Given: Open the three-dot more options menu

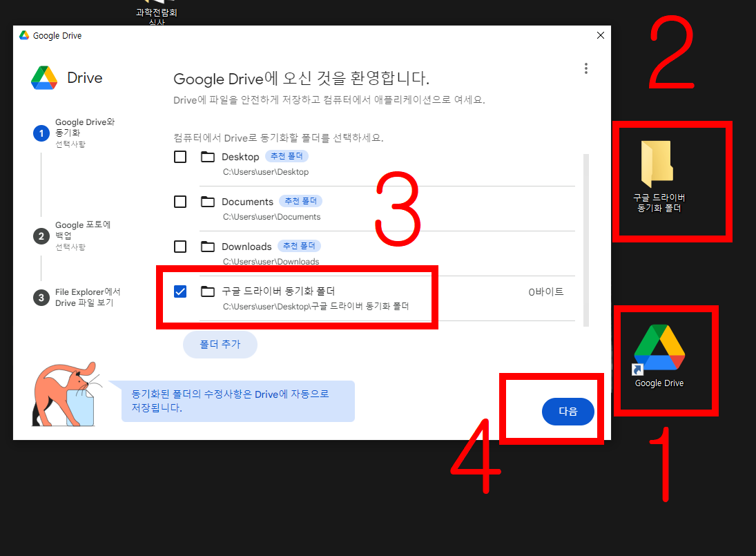Looking at the screenshot, I should [x=586, y=68].
